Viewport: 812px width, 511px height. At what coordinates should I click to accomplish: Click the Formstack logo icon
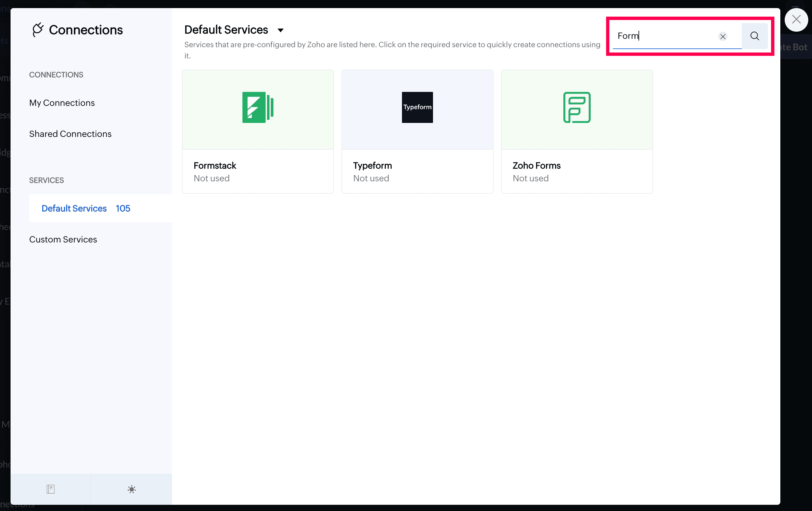(x=258, y=107)
